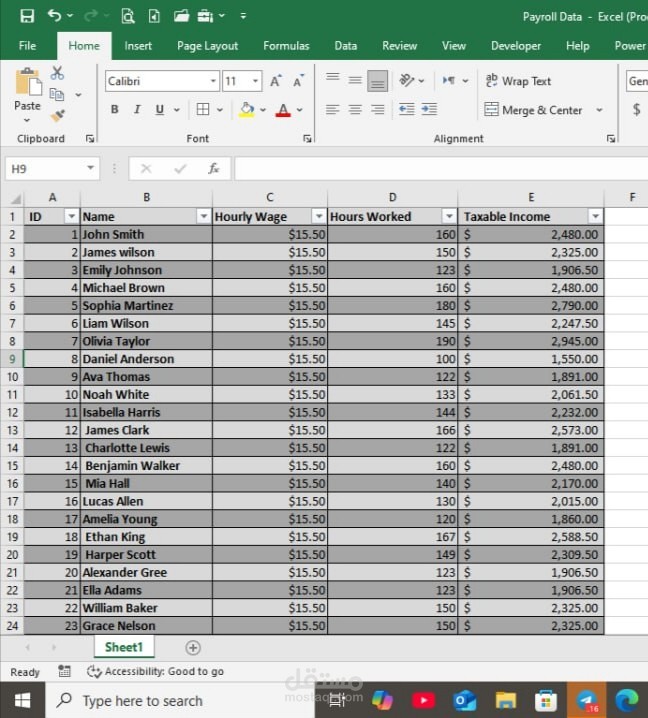Apply the yellow Fill Color bucket
The width and height of the screenshot is (648, 718).
pos(246,110)
